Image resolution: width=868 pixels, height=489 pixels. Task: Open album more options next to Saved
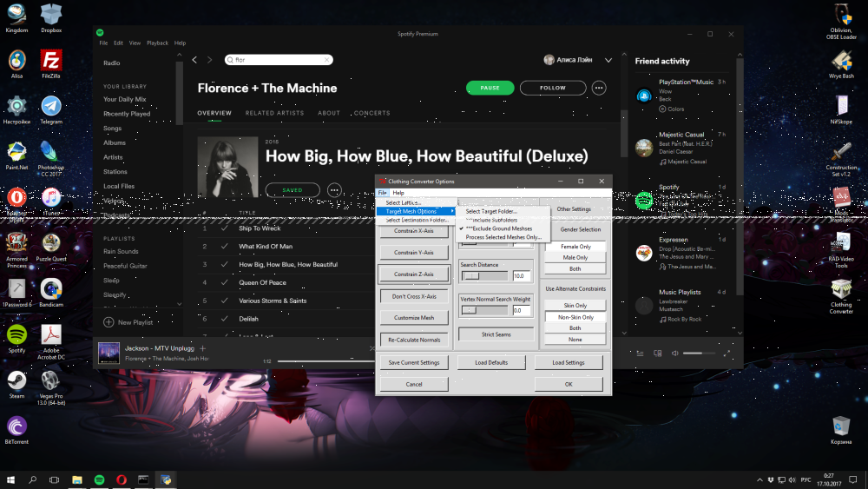coord(334,190)
